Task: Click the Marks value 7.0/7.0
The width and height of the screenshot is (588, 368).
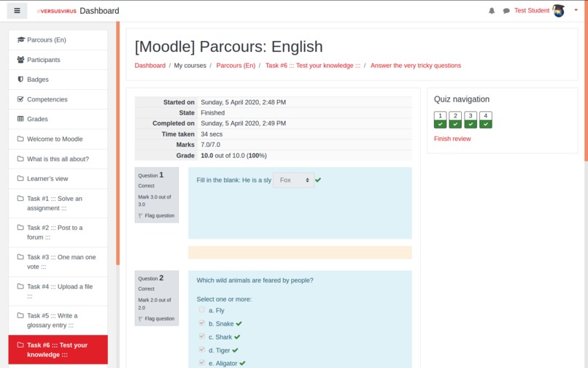Action: coord(210,145)
